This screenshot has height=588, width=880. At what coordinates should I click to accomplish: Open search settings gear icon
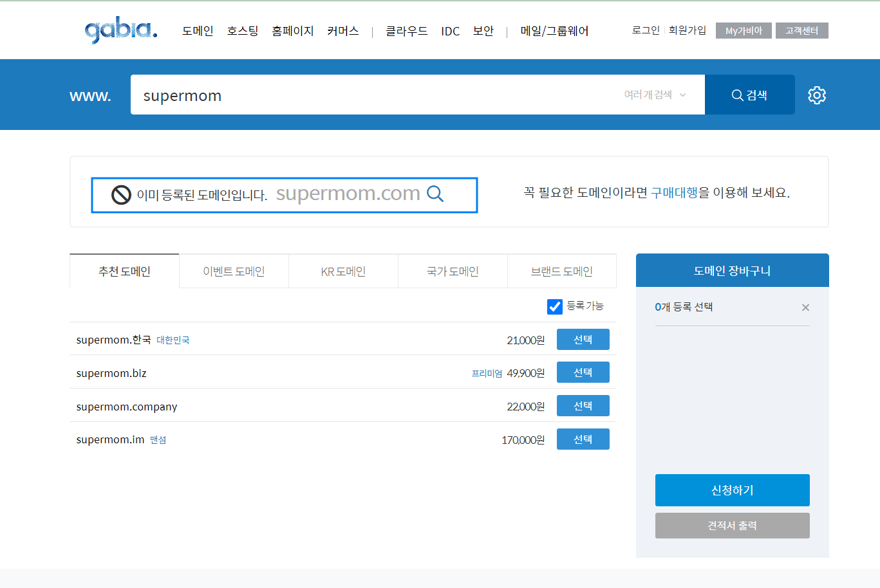coord(817,95)
